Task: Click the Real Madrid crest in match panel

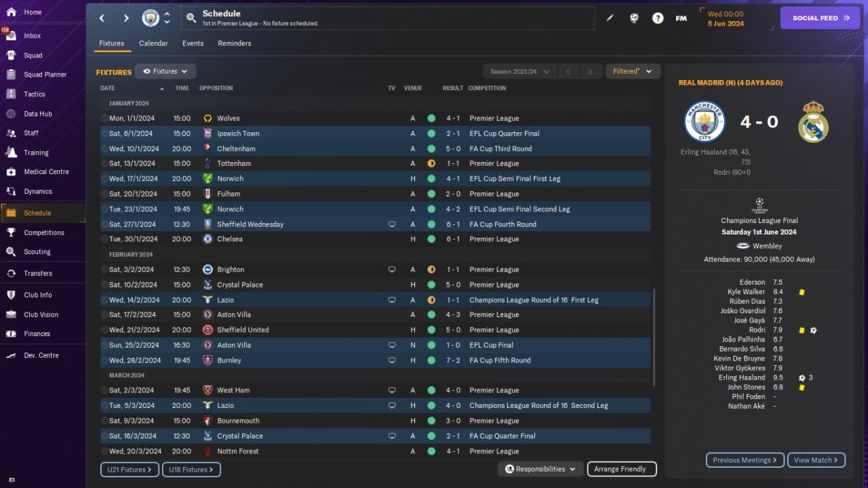Action: click(812, 121)
